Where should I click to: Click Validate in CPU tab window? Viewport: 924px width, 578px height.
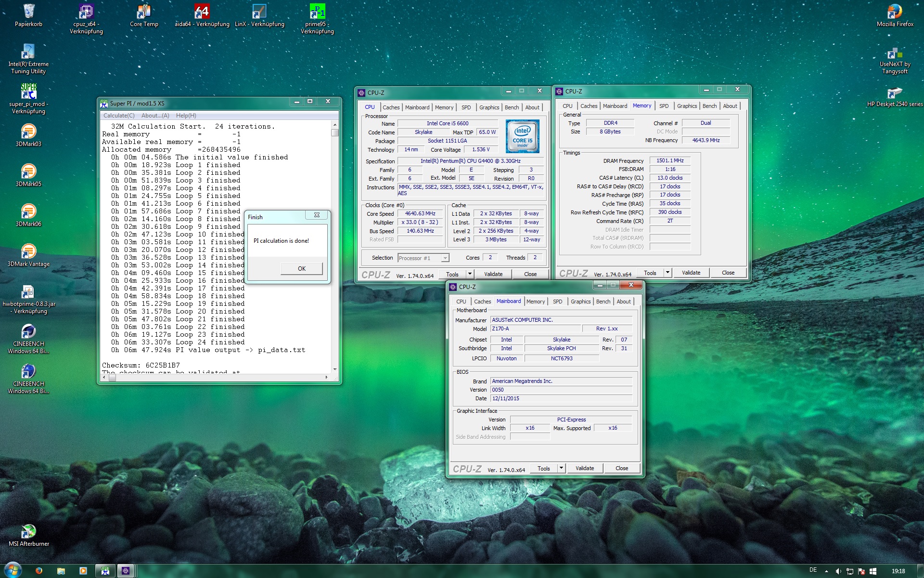pos(493,274)
